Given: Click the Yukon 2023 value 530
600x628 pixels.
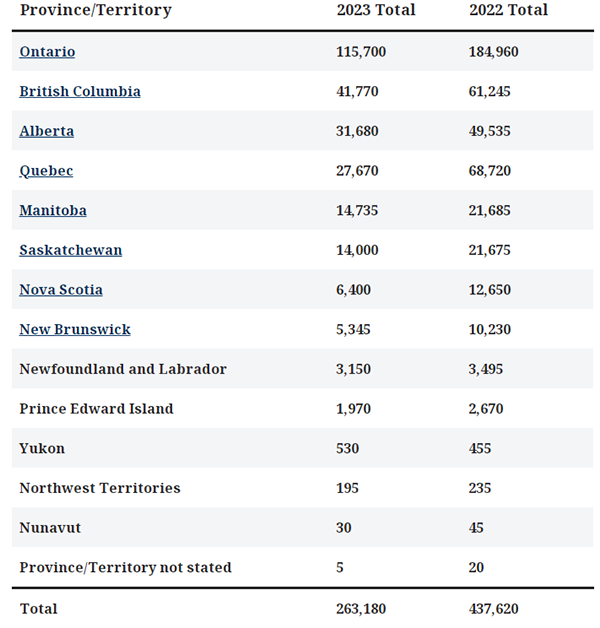Looking at the screenshot, I should (x=349, y=449).
